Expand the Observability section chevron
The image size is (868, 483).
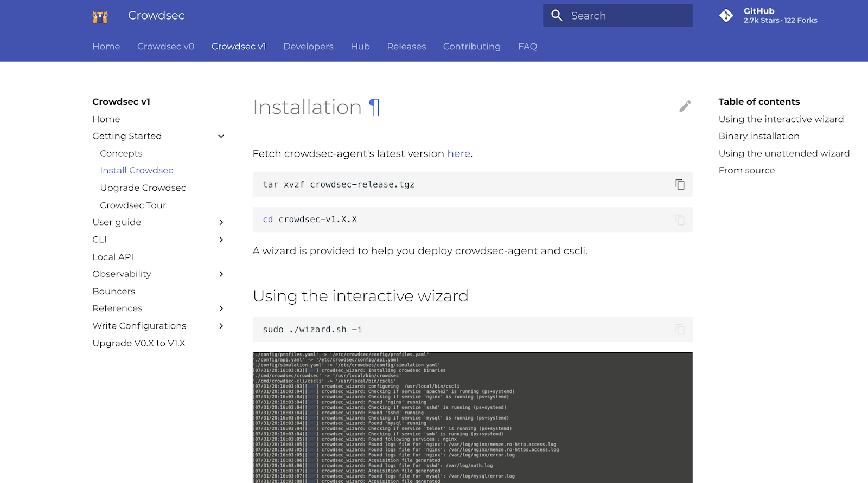[221, 274]
